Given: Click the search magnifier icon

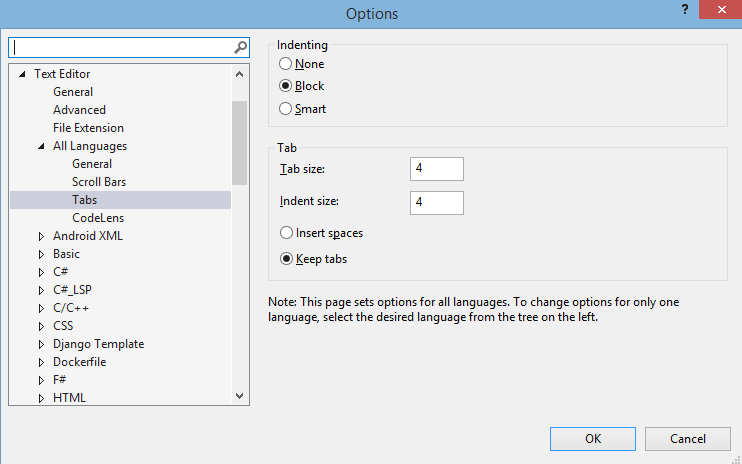Looking at the screenshot, I should point(240,47).
